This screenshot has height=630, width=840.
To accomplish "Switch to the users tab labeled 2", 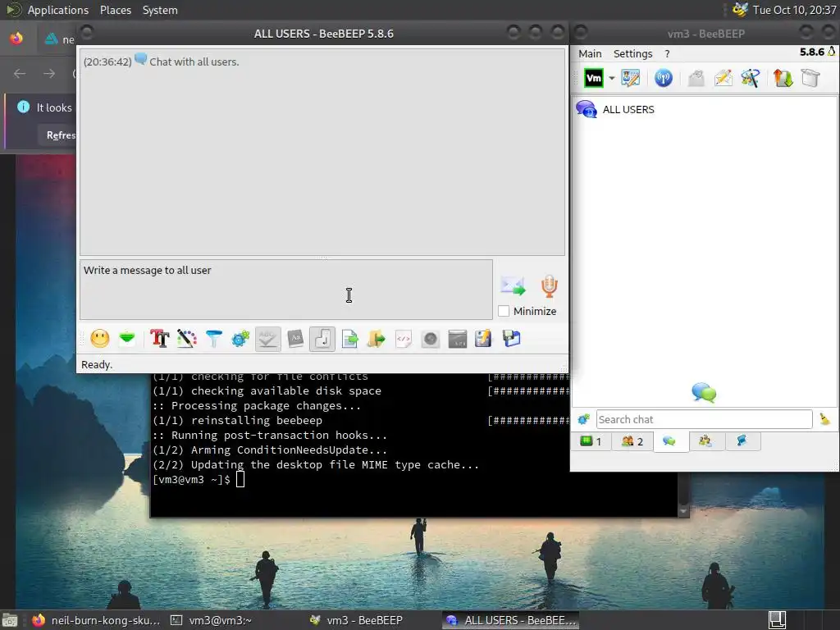I will 632,441.
